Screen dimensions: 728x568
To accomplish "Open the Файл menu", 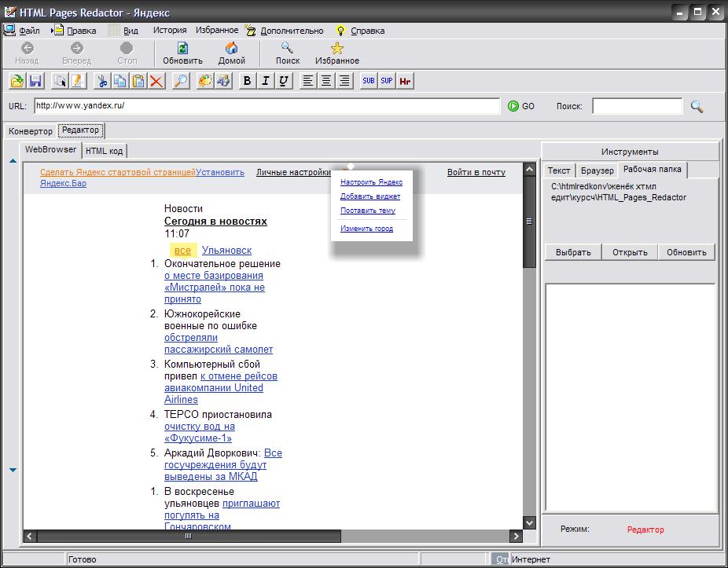I will [29, 31].
